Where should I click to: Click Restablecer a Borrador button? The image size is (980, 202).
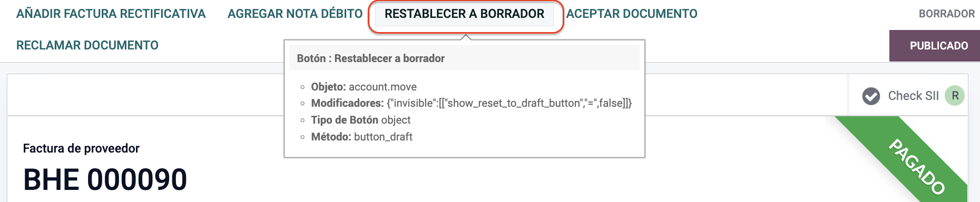(464, 14)
